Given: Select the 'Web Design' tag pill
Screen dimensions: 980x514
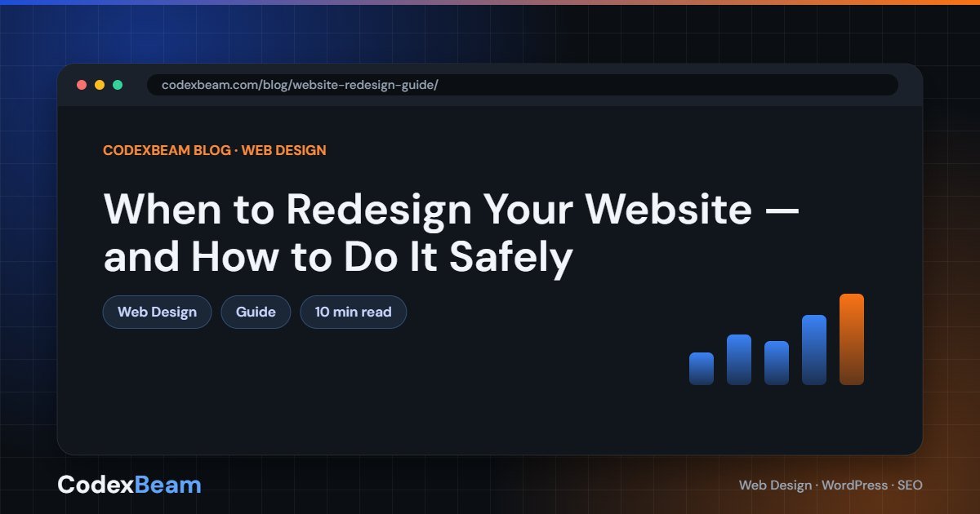Looking at the screenshot, I should pyautogui.click(x=157, y=312).
